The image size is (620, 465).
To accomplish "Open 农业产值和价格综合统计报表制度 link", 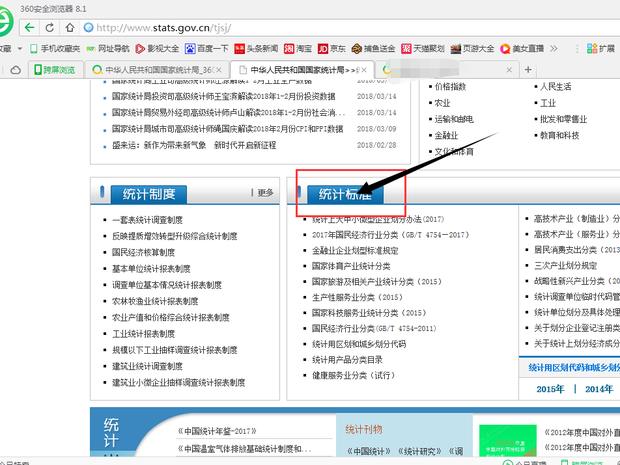I will [171, 318].
